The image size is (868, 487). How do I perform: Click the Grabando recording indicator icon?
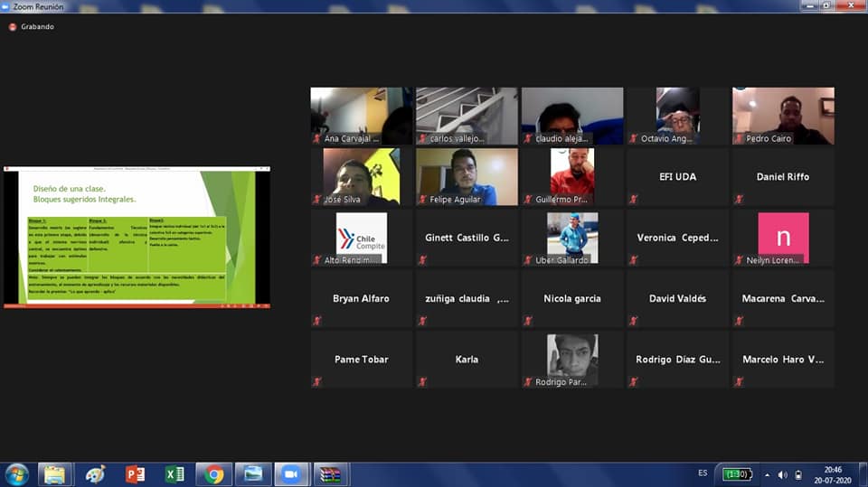[13, 27]
